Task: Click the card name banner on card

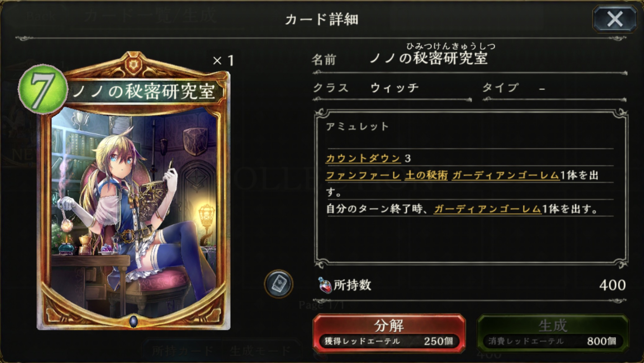Action: click(x=144, y=92)
